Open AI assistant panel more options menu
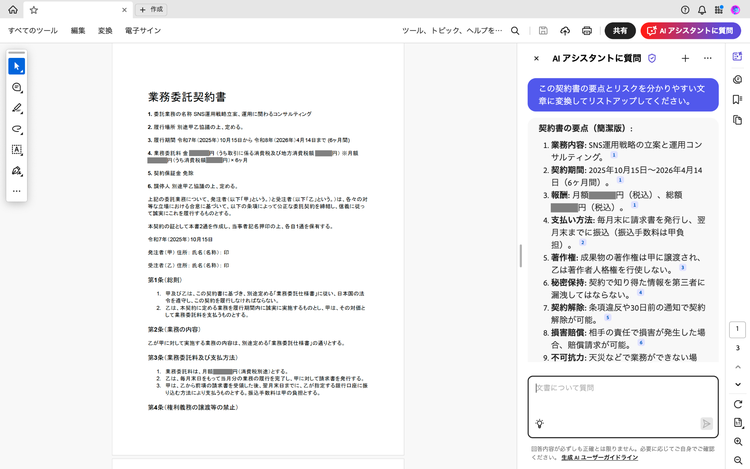 coord(708,59)
